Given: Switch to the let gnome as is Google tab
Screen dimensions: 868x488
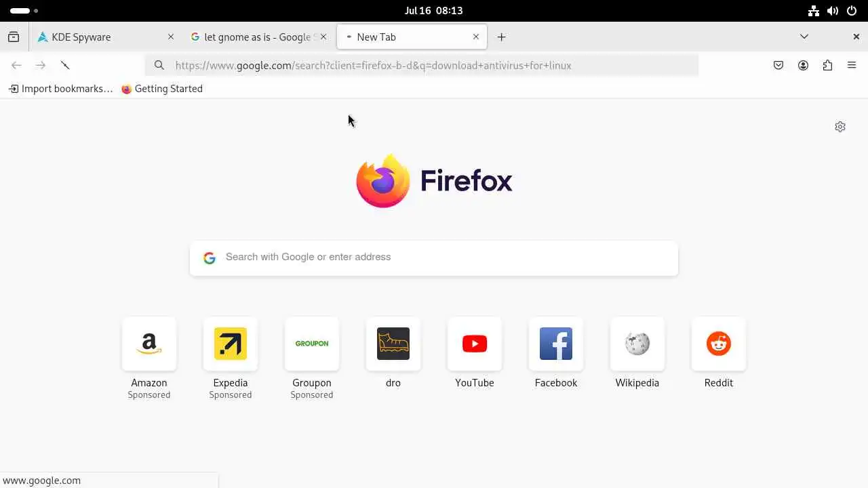Looking at the screenshot, I should coord(258,37).
